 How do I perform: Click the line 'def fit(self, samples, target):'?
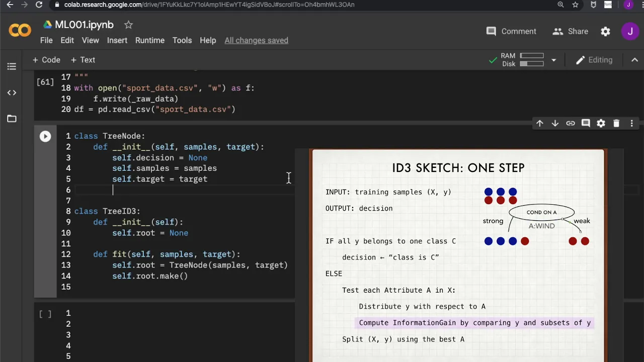(167, 254)
